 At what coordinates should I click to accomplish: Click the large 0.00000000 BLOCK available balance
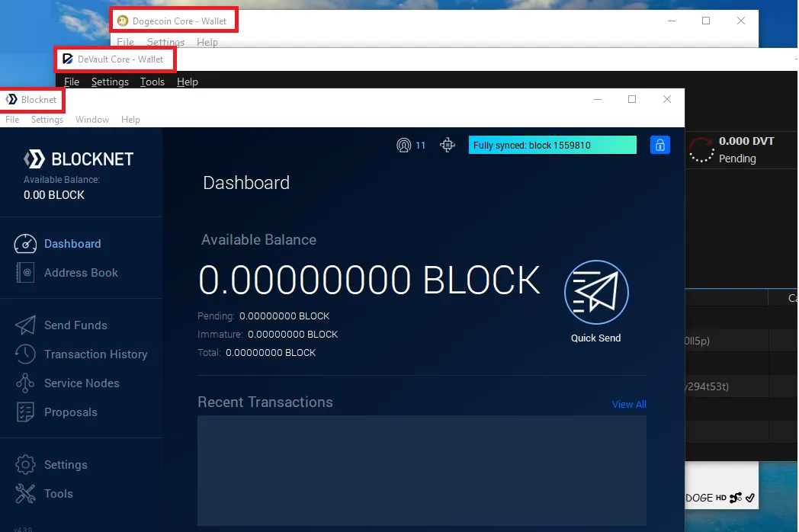click(x=369, y=280)
